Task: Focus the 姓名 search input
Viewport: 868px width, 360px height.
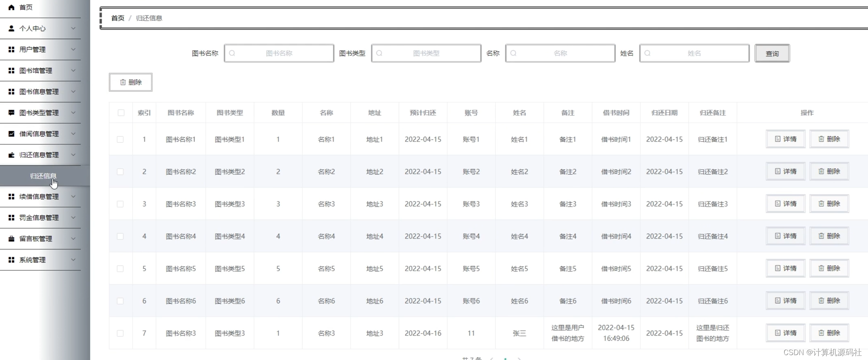Action: click(694, 53)
